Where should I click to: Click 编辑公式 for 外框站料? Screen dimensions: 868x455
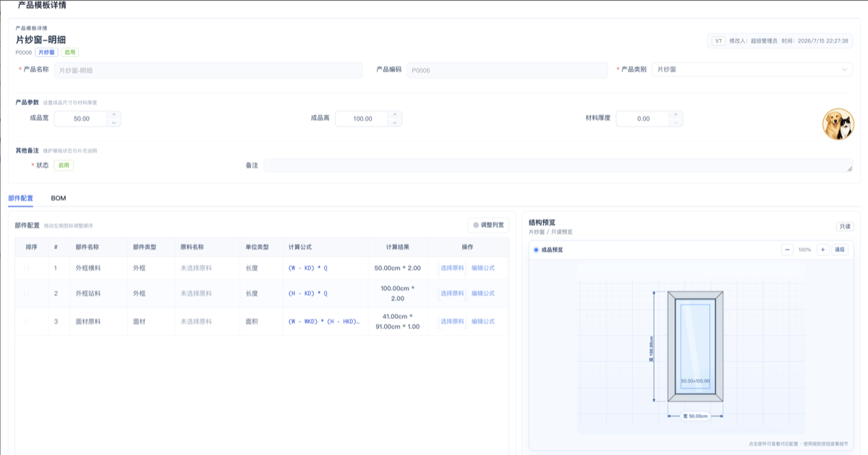coord(483,294)
